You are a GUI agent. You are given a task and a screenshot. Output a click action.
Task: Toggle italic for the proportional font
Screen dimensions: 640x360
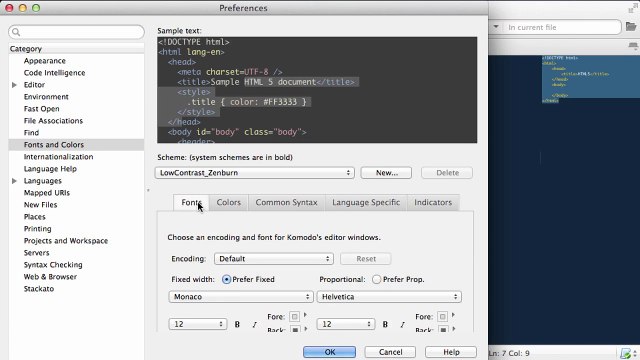(402, 324)
